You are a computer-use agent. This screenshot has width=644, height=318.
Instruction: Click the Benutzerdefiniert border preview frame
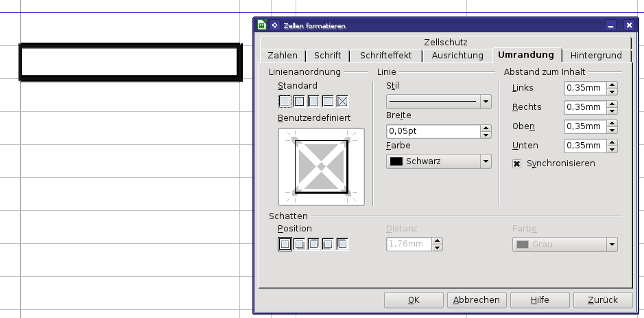pyautogui.click(x=321, y=167)
